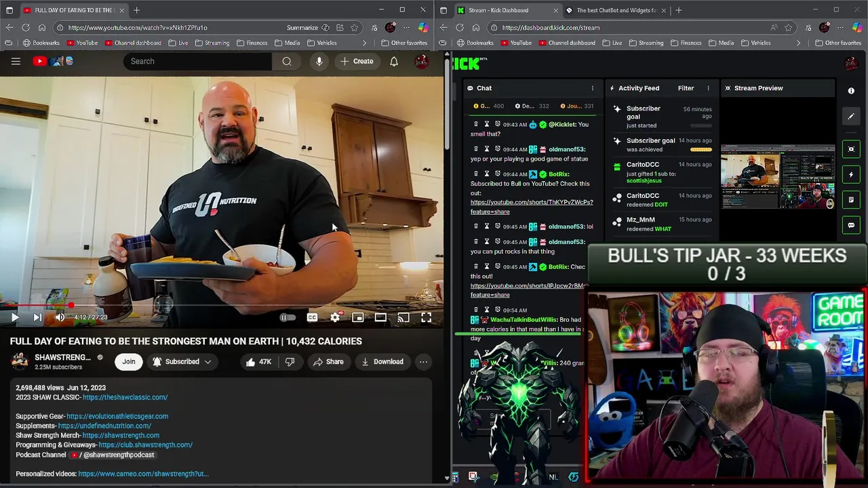The width and height of the screenshot is (868, 488).
Task: Open the shawstrength.com merch link
Action: pos(121,435)
